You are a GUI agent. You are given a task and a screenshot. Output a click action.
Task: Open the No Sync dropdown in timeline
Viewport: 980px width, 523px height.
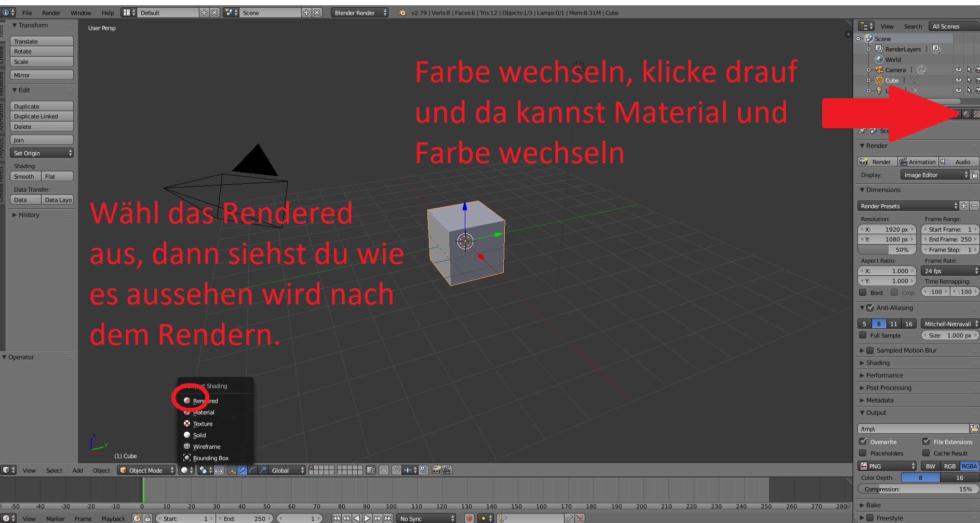click(426, 518)
